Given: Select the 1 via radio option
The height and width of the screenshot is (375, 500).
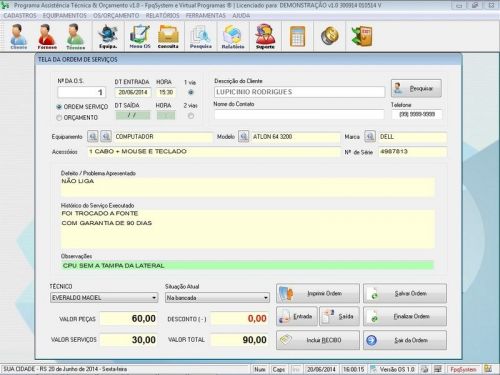Looking at the screenshot, I should click(191, 92).
